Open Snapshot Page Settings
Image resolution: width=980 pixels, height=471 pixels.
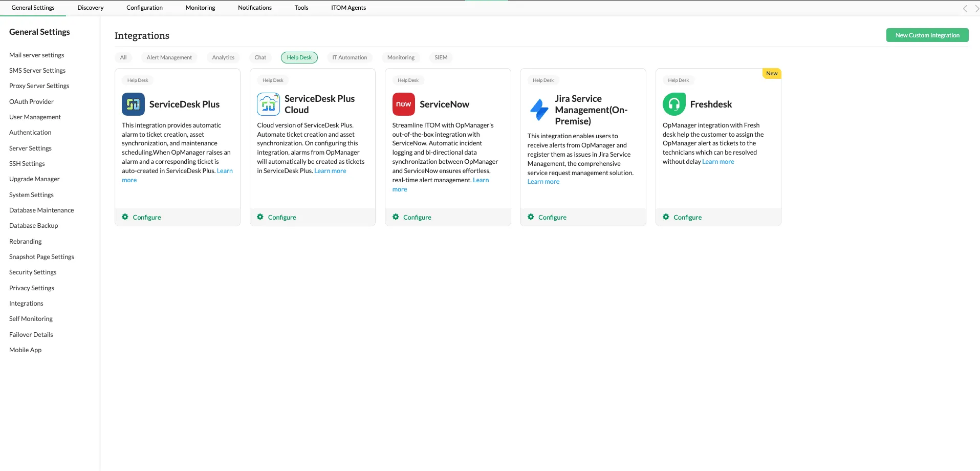41,256
